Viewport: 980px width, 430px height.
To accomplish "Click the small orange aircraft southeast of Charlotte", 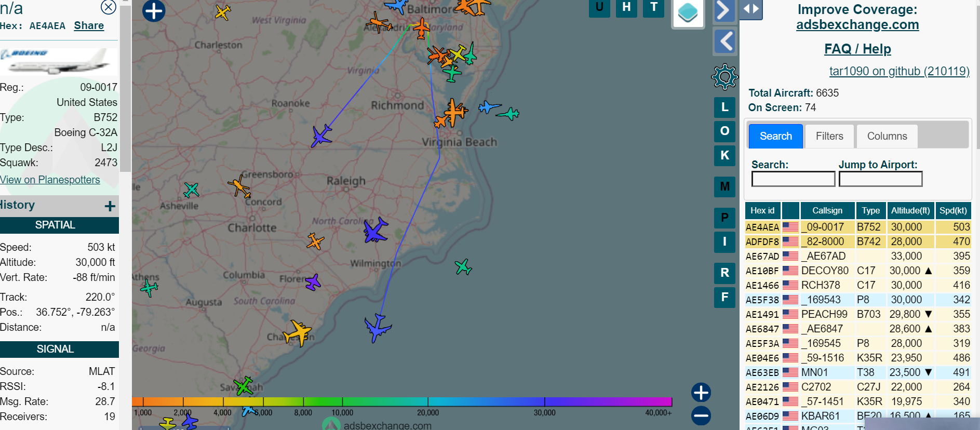I will [315, 241].
